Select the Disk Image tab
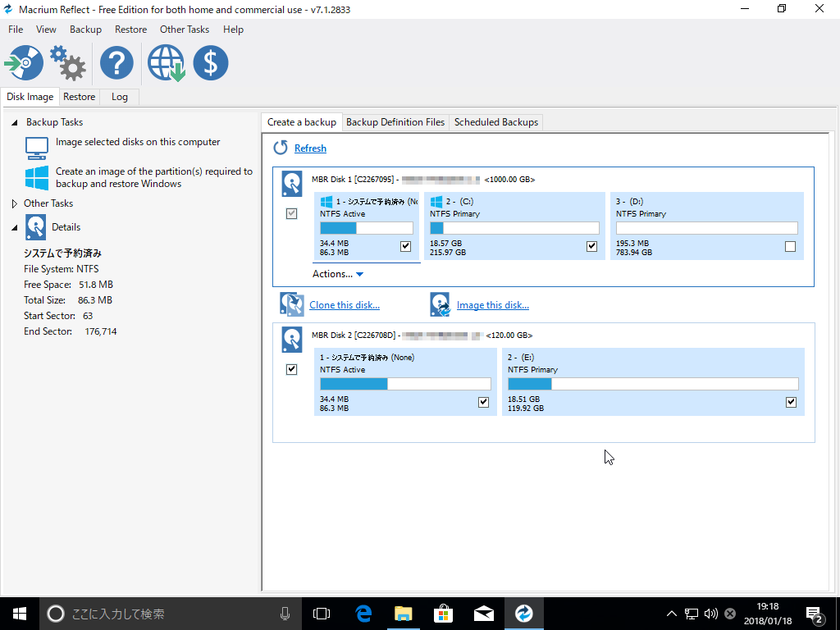 30,97
